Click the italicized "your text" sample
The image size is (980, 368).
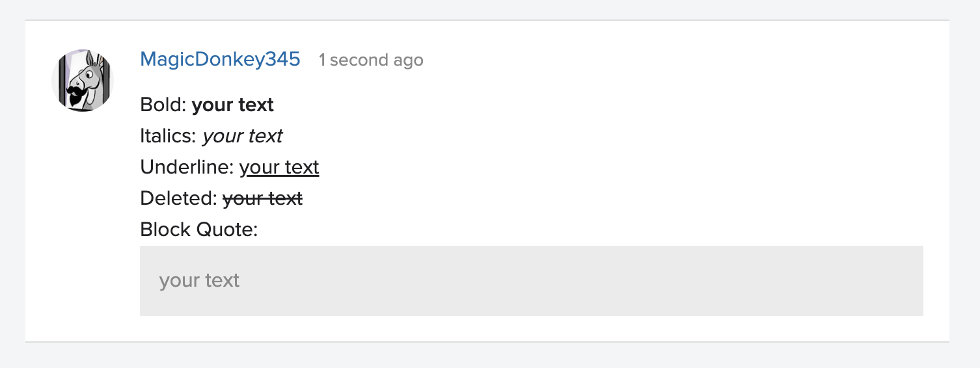point(242,136)
